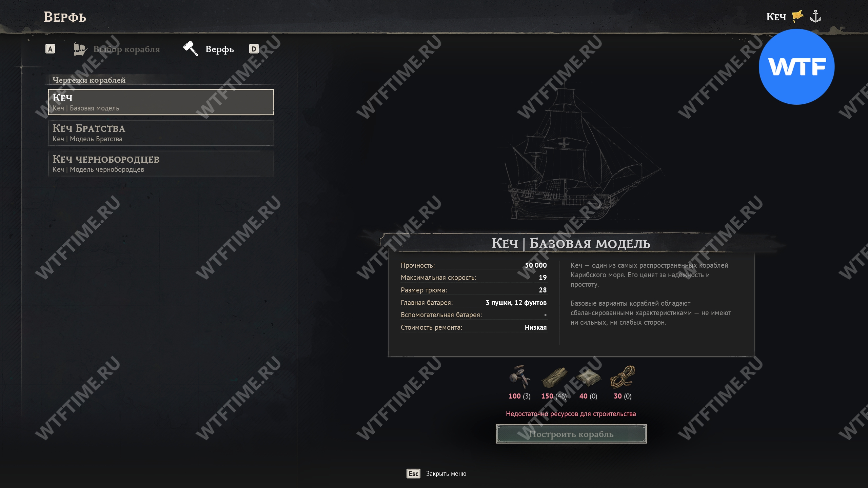Click the Esc key hint
Viewport: 868px width, 488px height.
coord(413,474)
